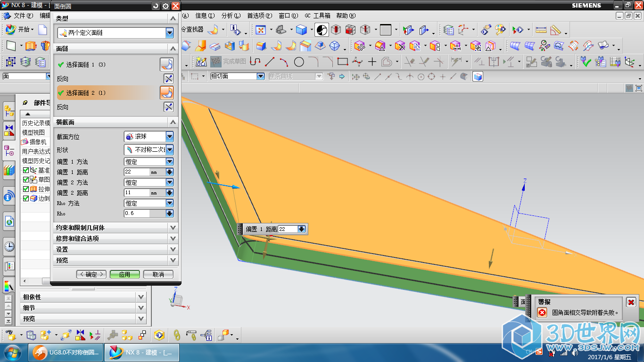Select the sketch Rectangle tool
Image resolution: width=644 pixels, height=362 pixels.
[343, 62]
